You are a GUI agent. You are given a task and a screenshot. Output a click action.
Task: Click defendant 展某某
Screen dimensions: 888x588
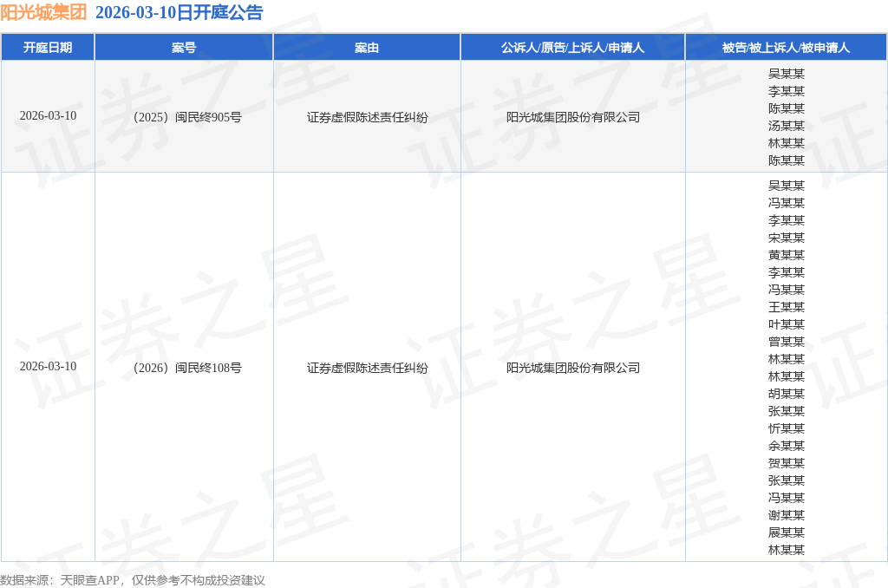(786, 532)
